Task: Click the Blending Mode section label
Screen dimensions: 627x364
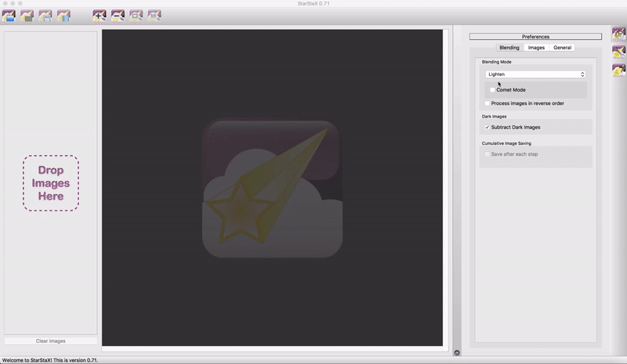Action: pyautogui.click(x=496, y=62)
